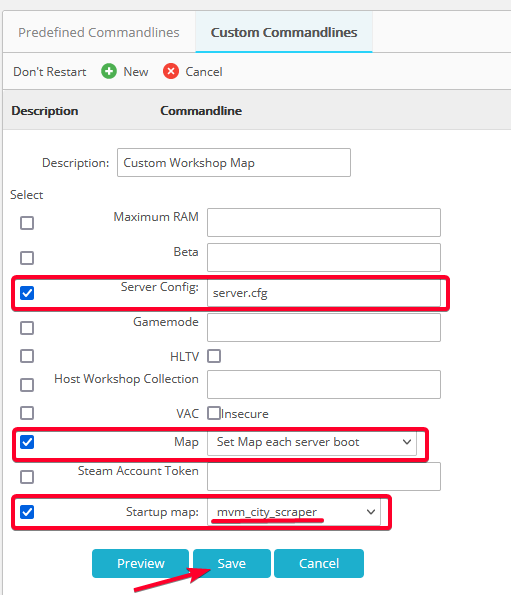This screenshot has height=595, width=511.
Task: Select the Beta row checkbox
Action: coord(27,258)
